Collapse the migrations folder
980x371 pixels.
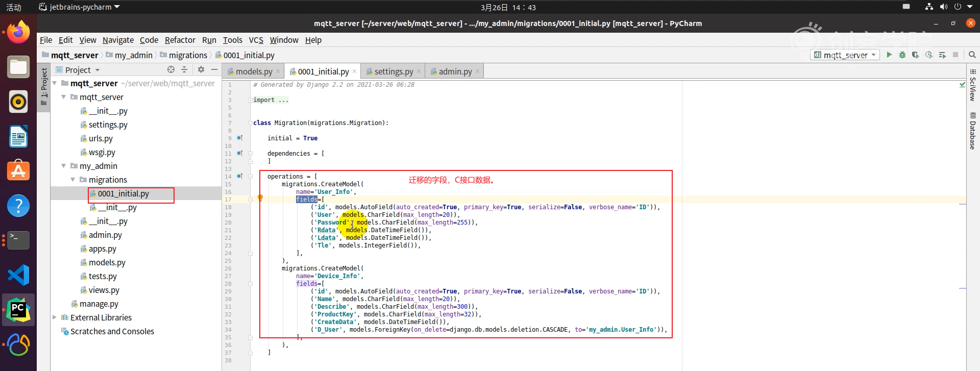click(73, 180)
